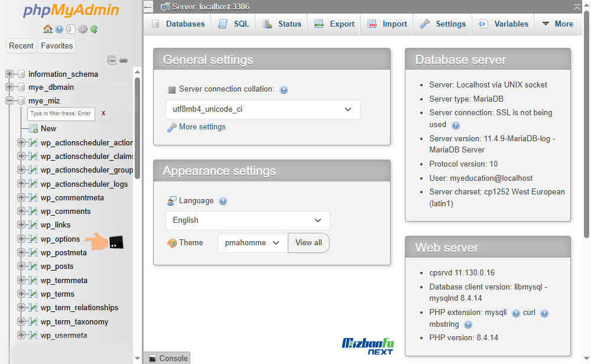Click help icon beside Server connection collation
591x364 pixels.
click(x=284, y=90)
